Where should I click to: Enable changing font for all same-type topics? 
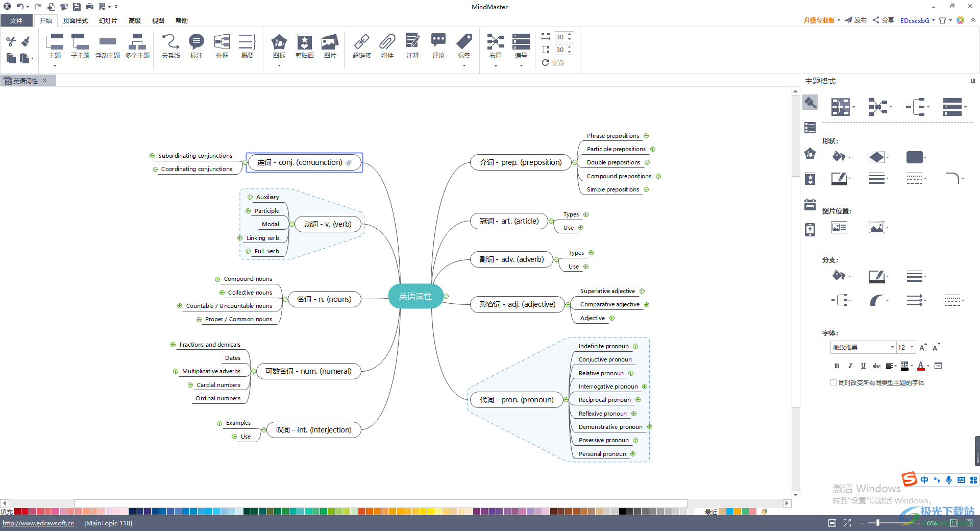coord(834,382)
